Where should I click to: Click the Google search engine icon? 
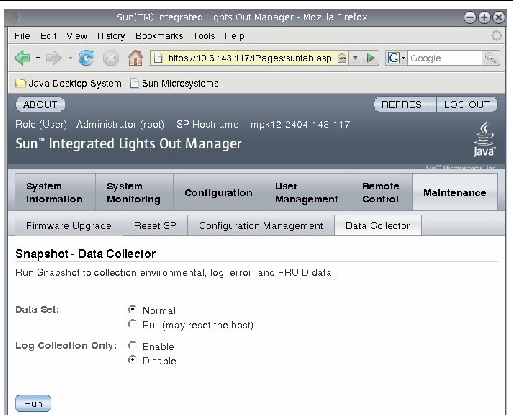[x=393, y=58]
